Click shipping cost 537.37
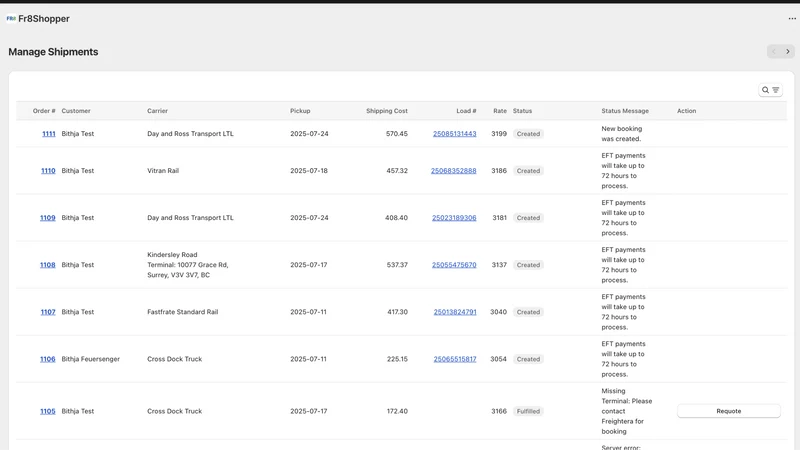 397,265
